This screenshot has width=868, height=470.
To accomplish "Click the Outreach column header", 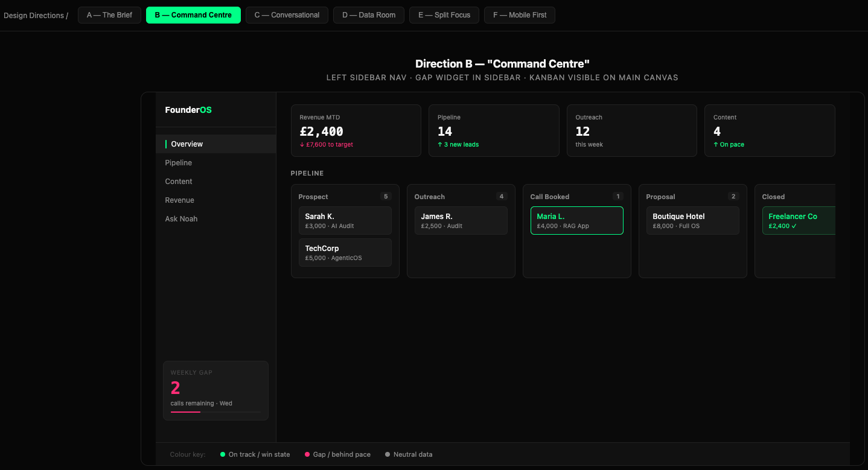I will (x=430, y=197).
